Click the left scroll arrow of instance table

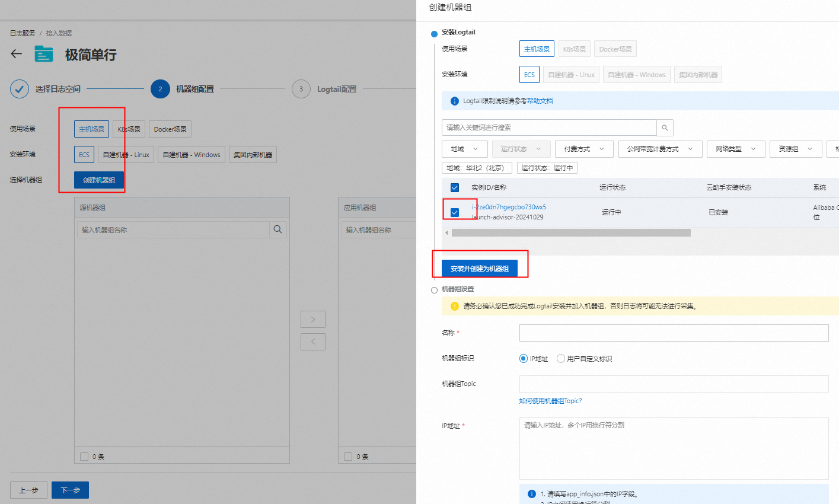coord(446,233)
